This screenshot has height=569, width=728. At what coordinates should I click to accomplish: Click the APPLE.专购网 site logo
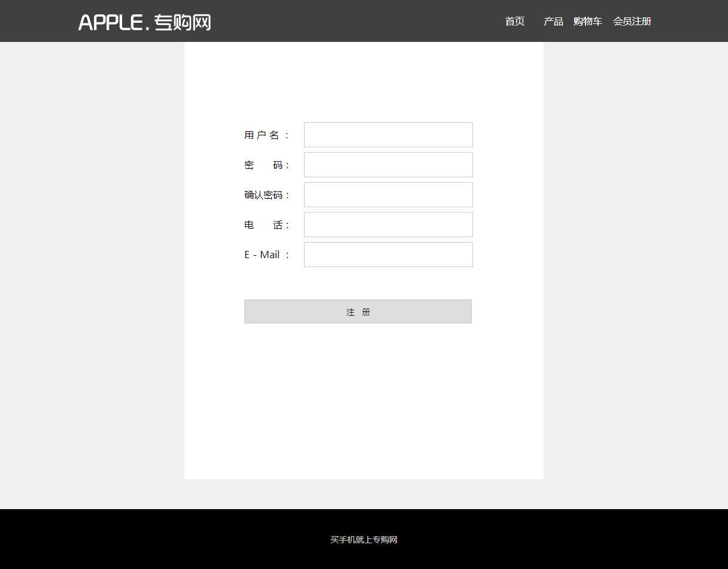tap(144, 22)
